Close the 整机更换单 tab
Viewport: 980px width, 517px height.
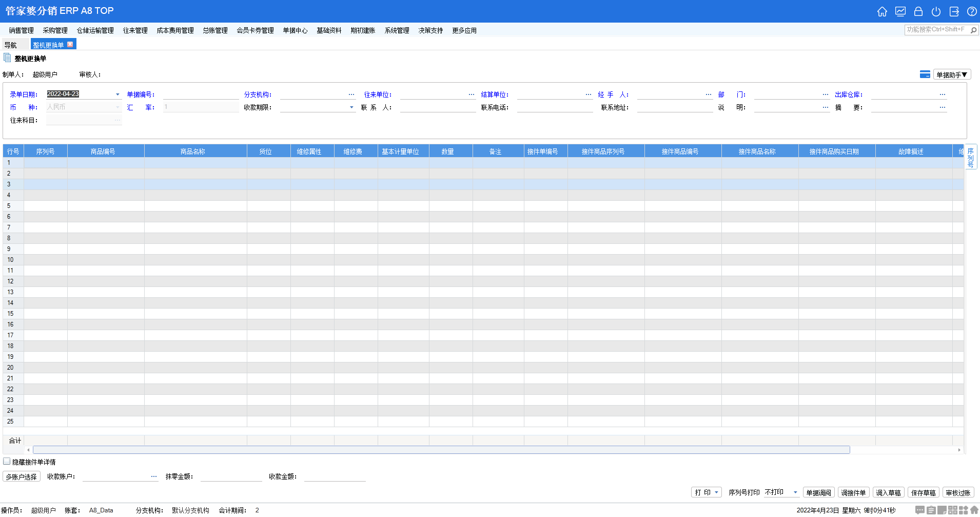70,45
